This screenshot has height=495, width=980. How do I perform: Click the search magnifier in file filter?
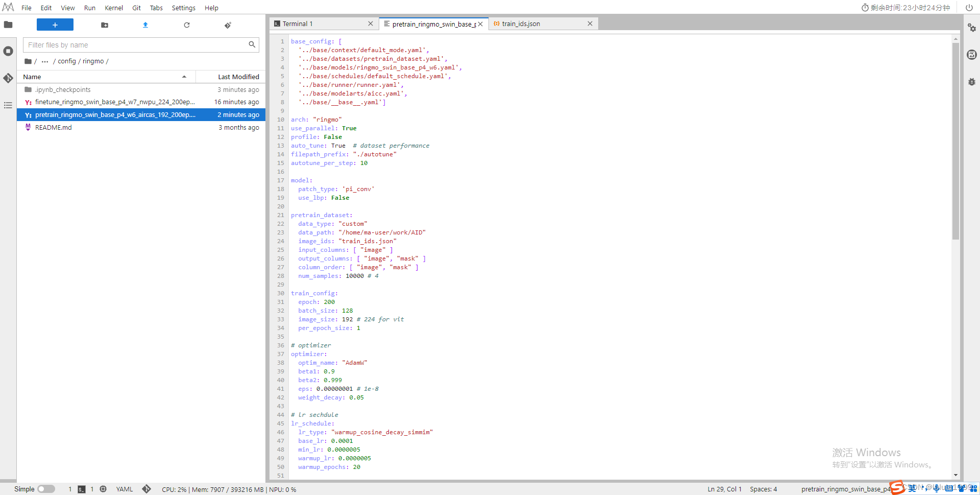pos(252,45)
